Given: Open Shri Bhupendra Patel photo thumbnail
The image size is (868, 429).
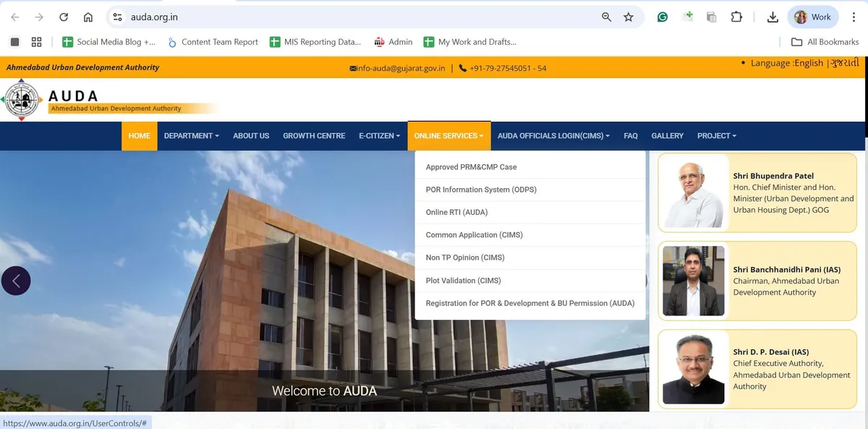Looking at the screenshot, I should pyautogui.click(x=694, y=193).
